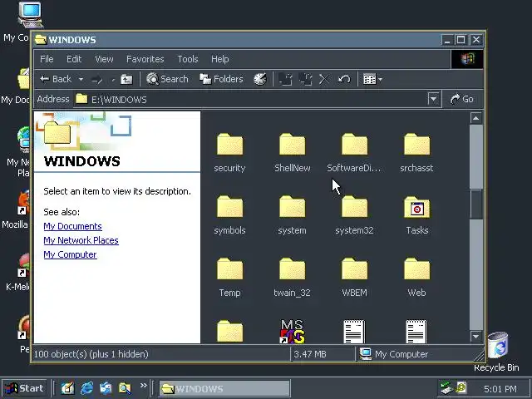
Task: Click the "3.47 MB" status bar text
Action: (x=310, y=354)
